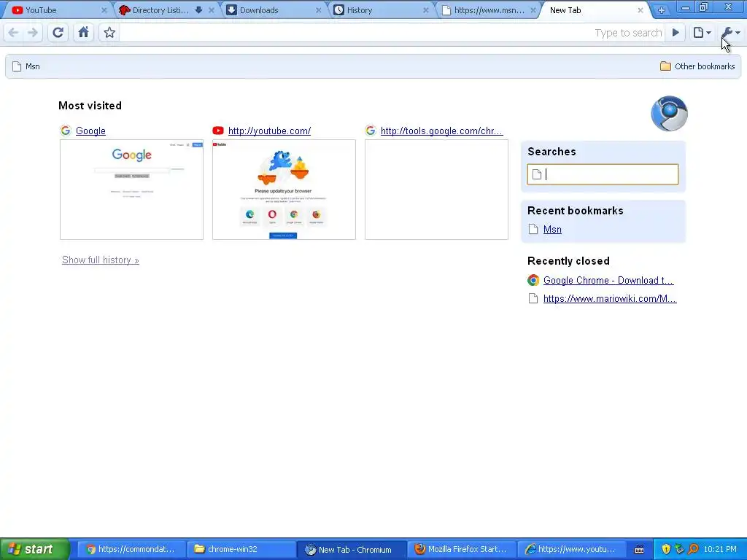Close the YouTube tab
The height and width of the screenshot is (560, 747).
[x=104, y=10]
